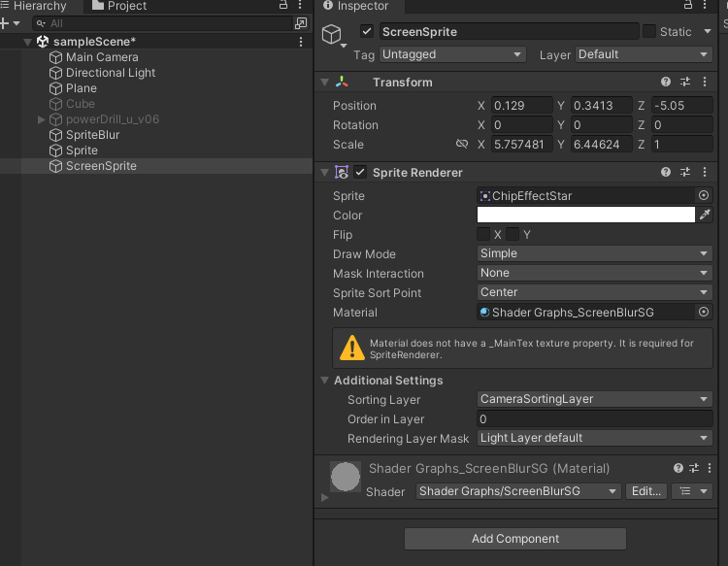This screenshot has height=566, width=728.
Task: Open the Tag dropdown Untagged
Action: 452,54
